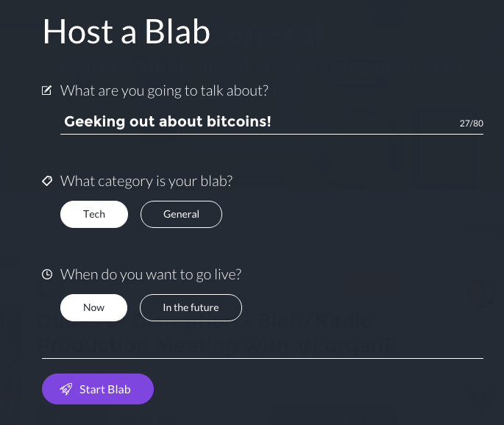
Task: Set go-live time to Now
Action: 94,307
